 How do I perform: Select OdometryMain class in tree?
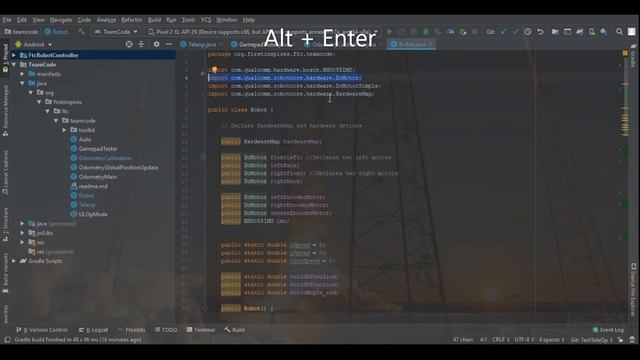98,177
